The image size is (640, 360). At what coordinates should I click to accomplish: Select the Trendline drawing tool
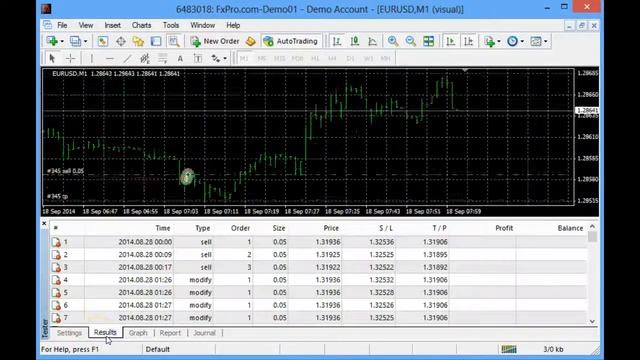pyautogui.click(x=127, y=58)
